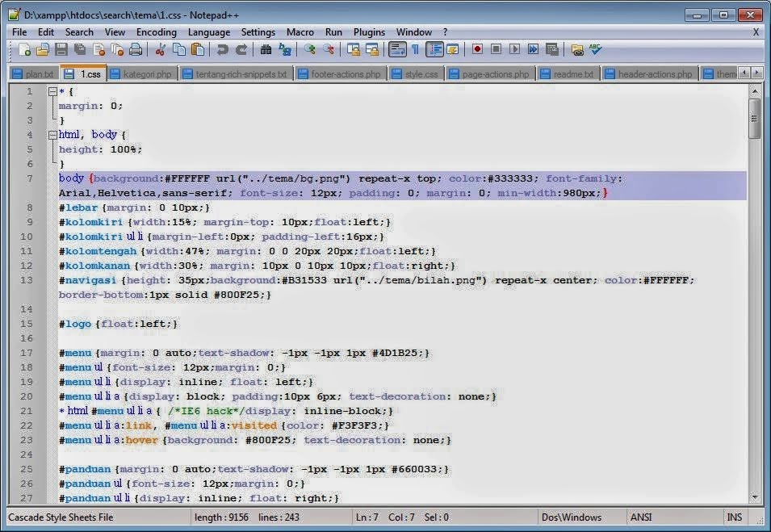Open the ? help menu
The width and height of the screenshot is (771, 532).
(445, 32)
